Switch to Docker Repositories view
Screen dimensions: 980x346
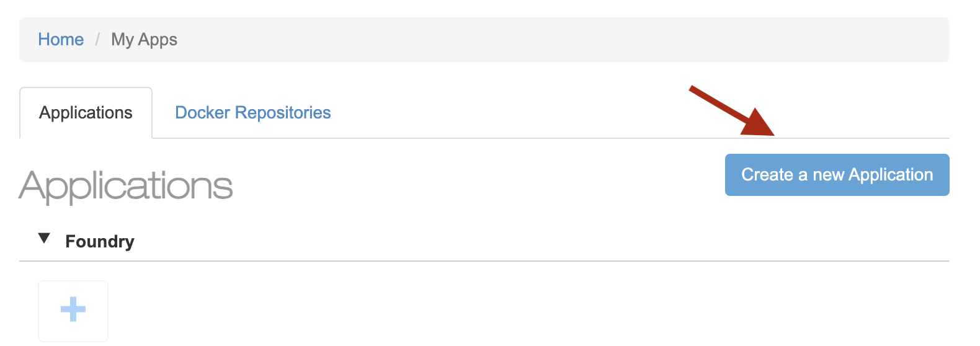tap(252, 113)
